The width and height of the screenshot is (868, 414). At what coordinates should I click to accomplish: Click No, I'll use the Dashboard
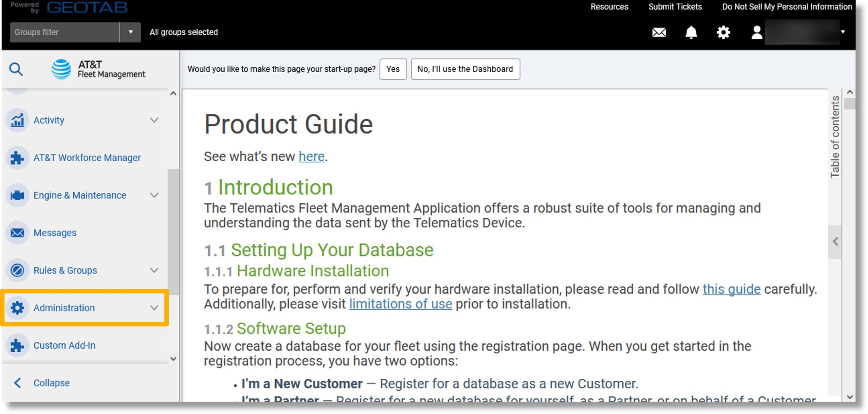[465, 69]
